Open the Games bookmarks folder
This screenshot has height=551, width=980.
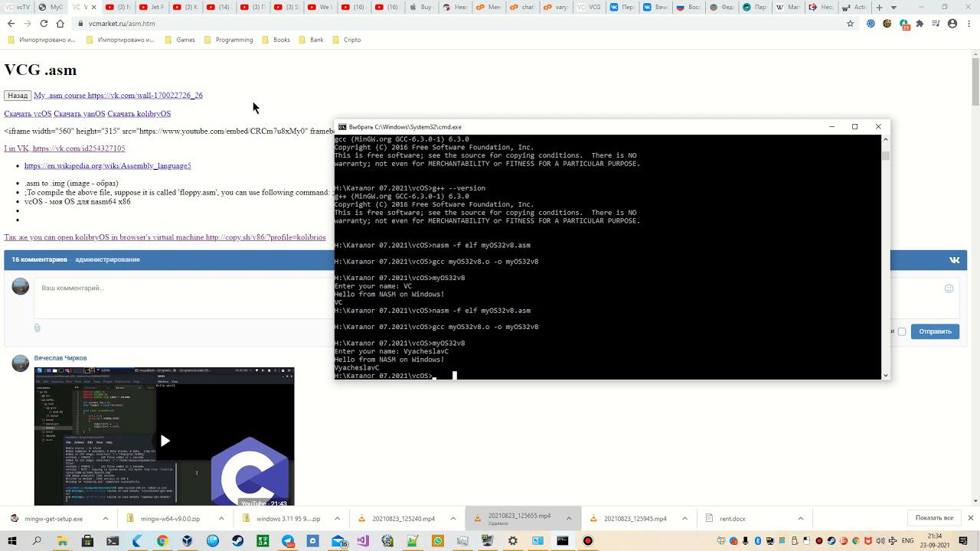[x=180, y=40]
